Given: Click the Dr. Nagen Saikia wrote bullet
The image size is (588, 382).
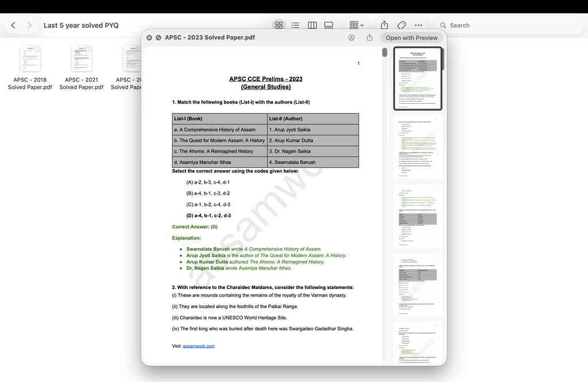Looking at the screenshot, I should (x=239, y=268).
